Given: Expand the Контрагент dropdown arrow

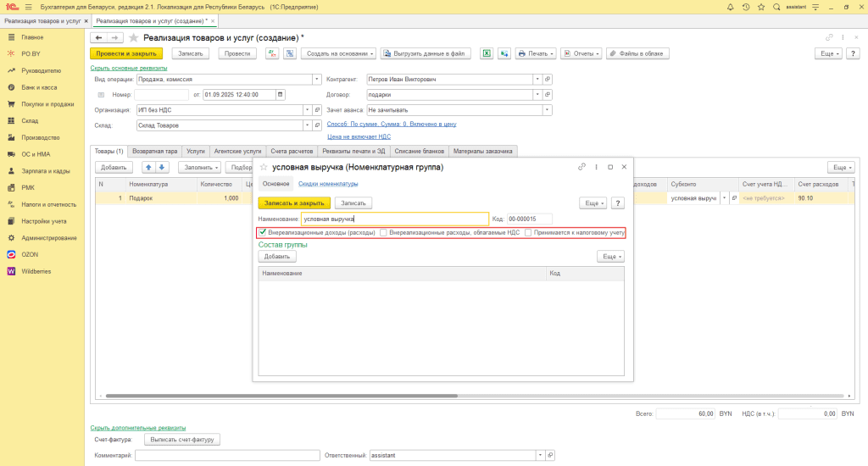Looking at the screenshot, I should pos(537,79).
